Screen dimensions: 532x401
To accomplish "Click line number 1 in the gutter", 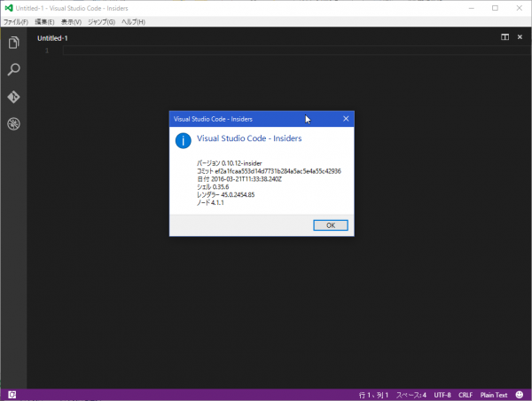I will tap(47, 51).
